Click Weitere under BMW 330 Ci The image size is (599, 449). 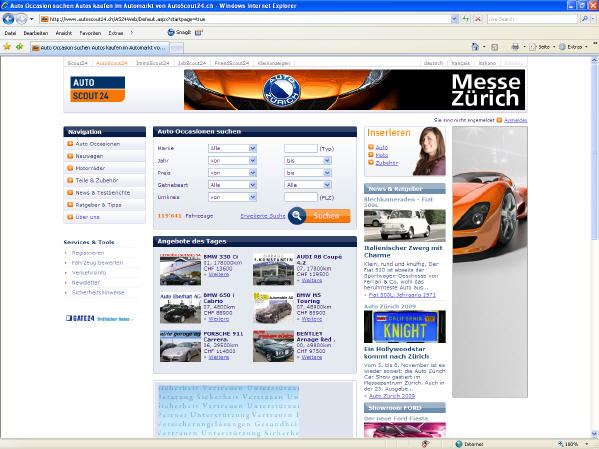(x=219, y=274)
